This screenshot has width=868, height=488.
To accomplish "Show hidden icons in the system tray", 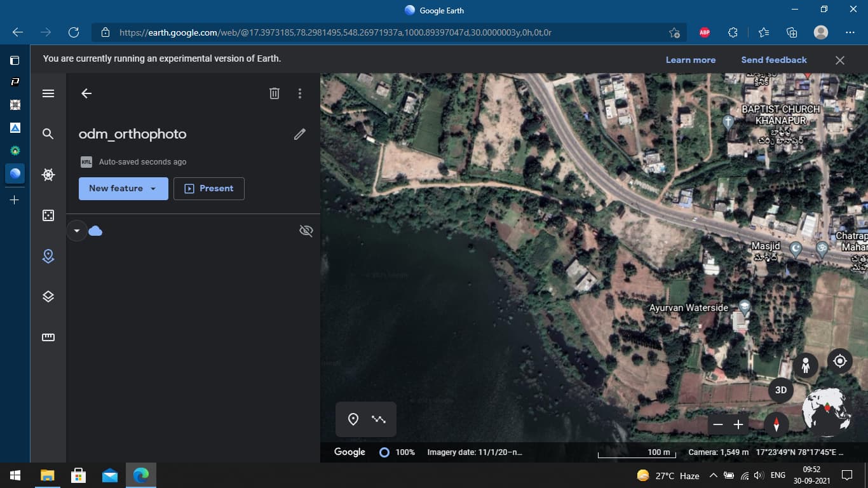I will [x=712, y=475].
